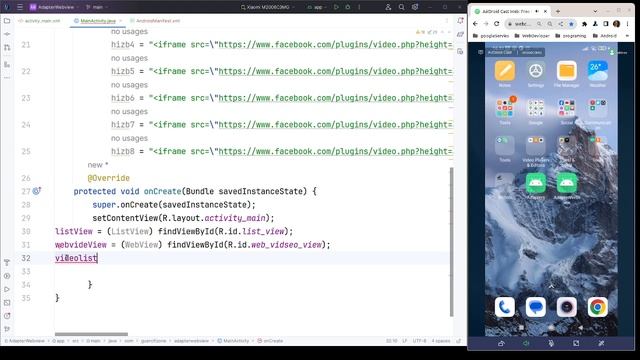Go back in Chrome
The image size is (640, 360).
tap(475, 24)
